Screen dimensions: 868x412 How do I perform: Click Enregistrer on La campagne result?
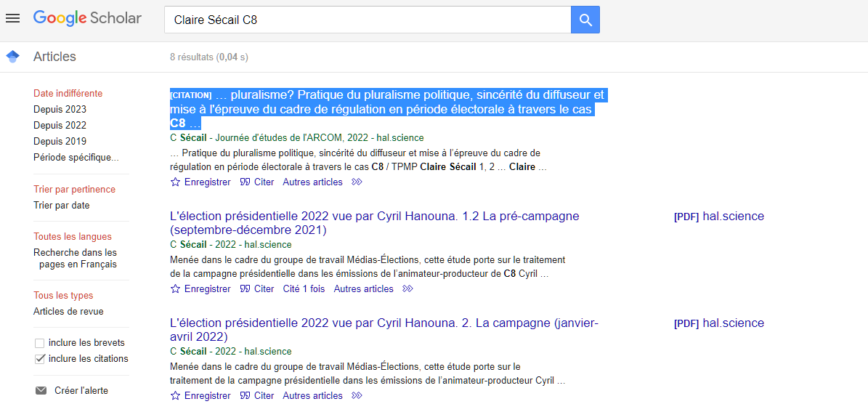coord(207,395)
